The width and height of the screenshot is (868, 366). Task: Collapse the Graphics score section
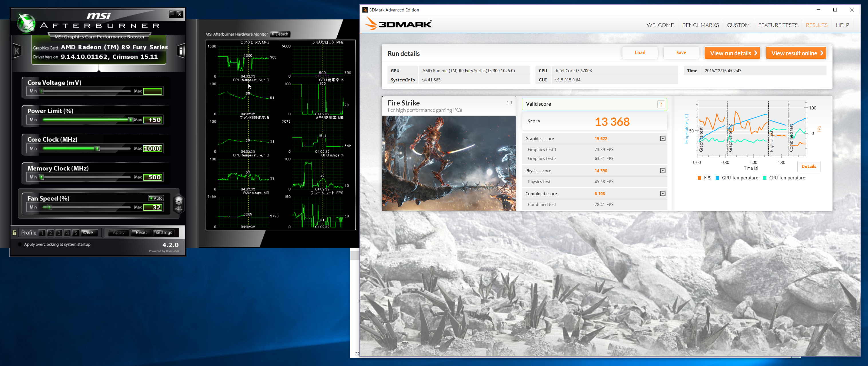(663, 139)
